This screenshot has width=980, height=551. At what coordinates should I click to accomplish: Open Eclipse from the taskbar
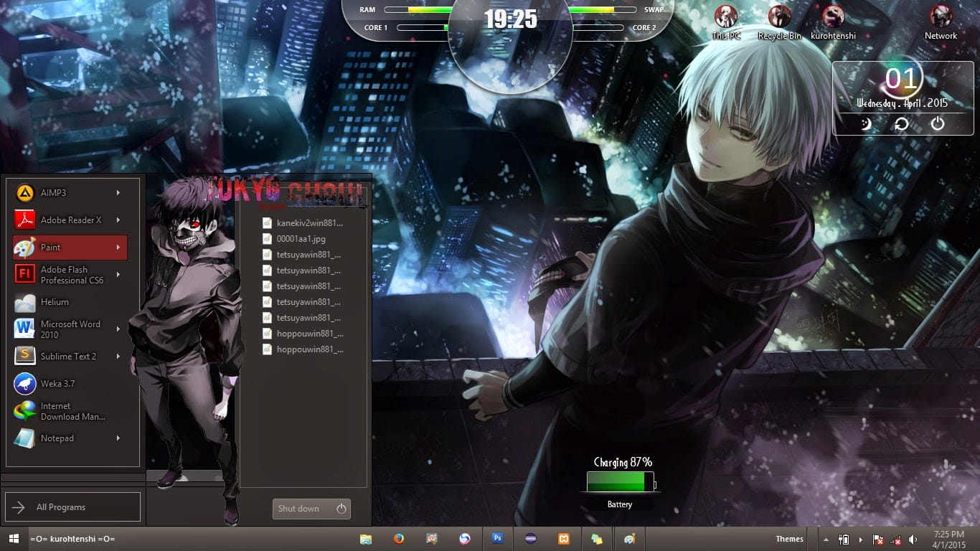click(x=531, y=539)
